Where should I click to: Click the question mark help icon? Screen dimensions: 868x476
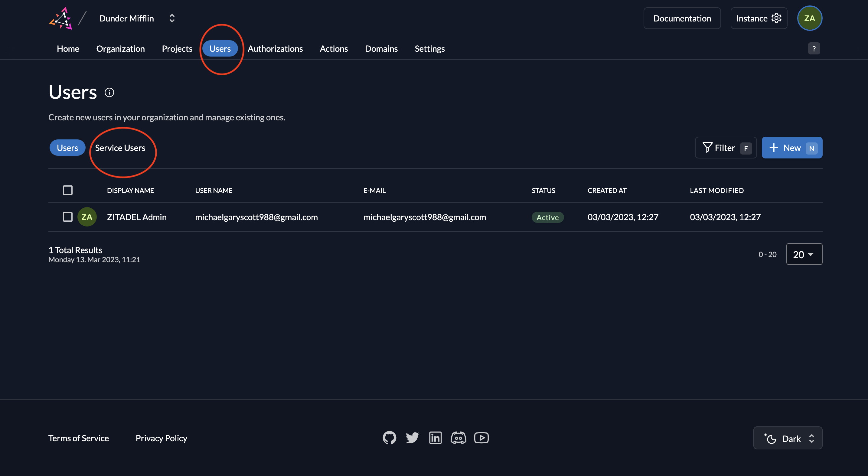pyautogui.click(x=814, y=48)
